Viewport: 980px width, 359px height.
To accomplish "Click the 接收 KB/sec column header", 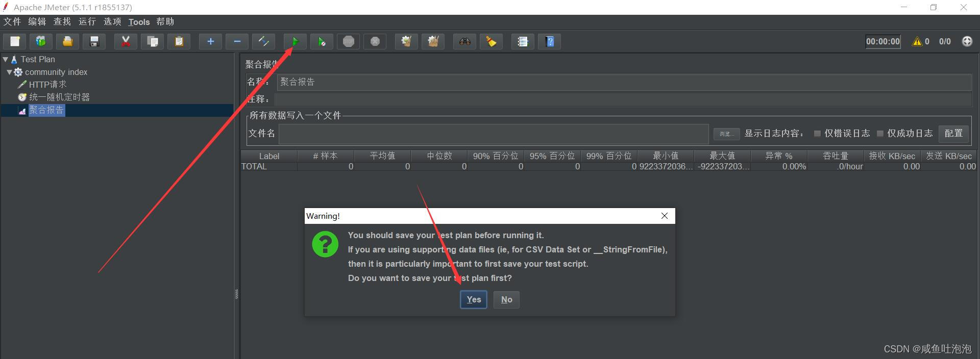I will 892,156.
